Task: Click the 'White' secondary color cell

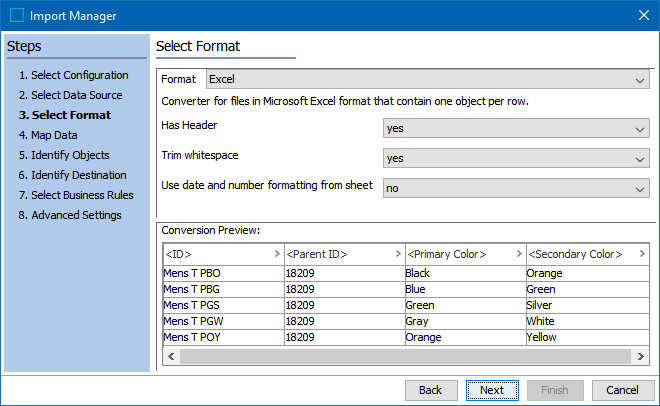Action: 588,321
